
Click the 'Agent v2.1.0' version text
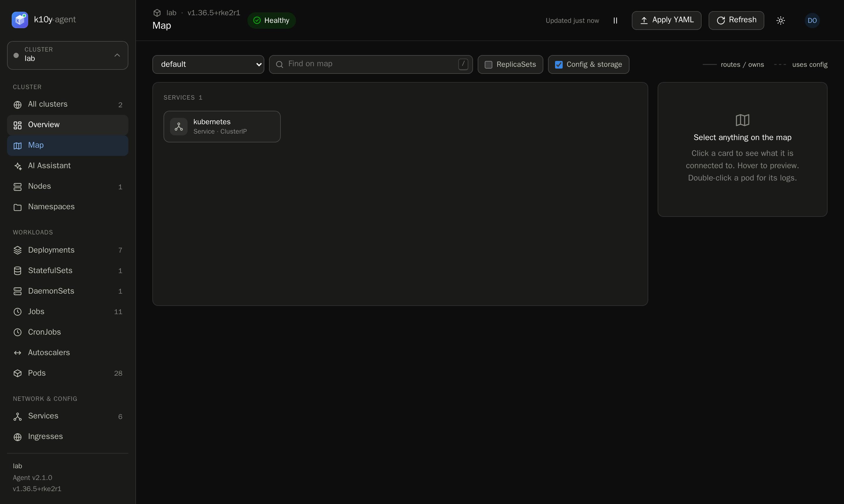pos(33,478)
